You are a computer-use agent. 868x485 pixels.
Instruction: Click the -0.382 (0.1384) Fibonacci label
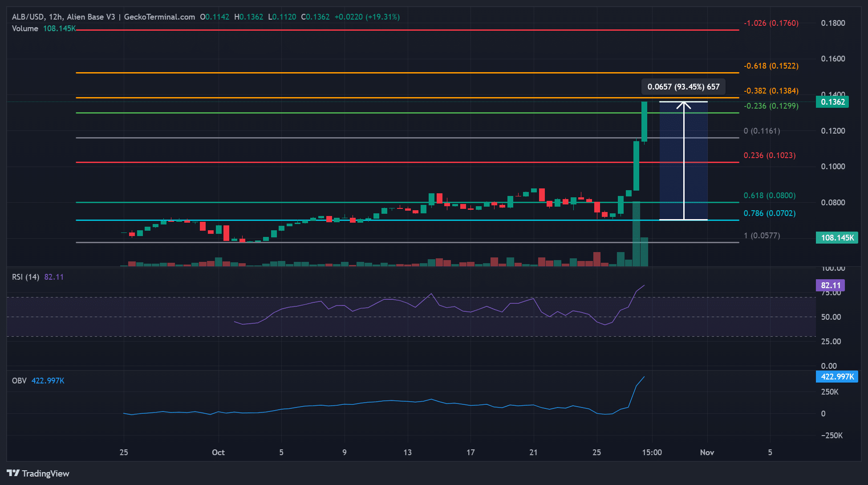pos(771,91)
